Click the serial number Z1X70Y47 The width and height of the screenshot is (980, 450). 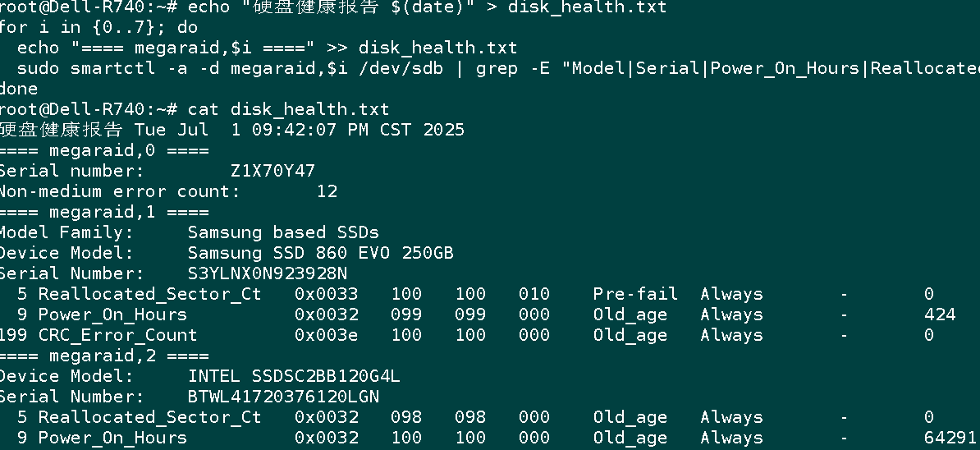(273, 171)
